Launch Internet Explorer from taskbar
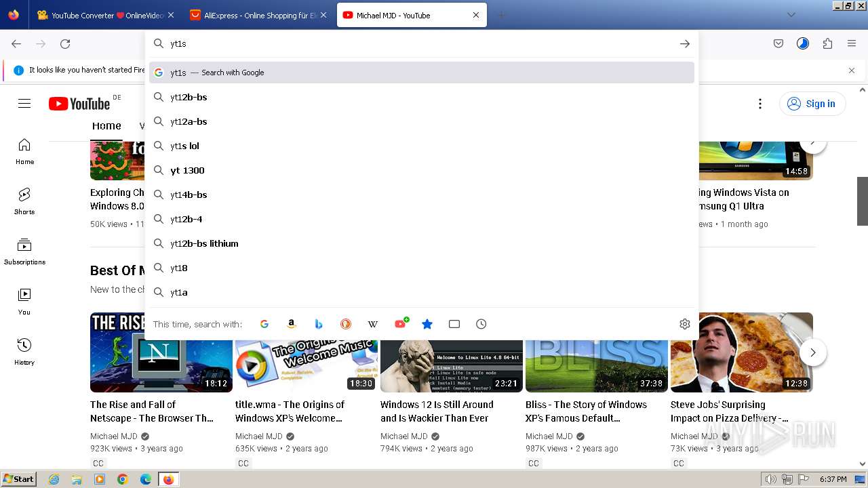This screenshot has width=868, height=488. pos(54,479)
